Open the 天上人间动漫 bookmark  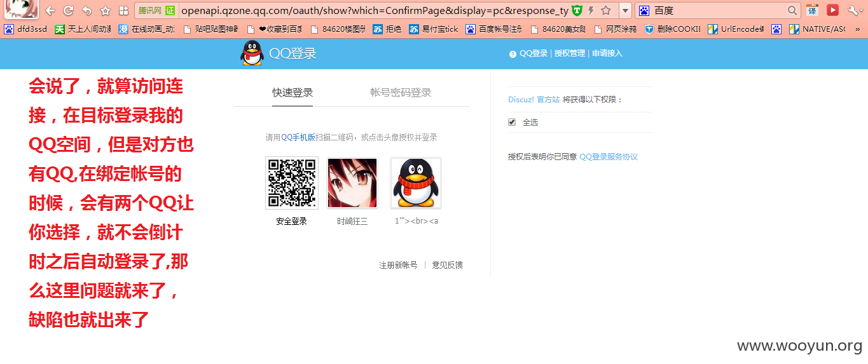coord(83,29)
